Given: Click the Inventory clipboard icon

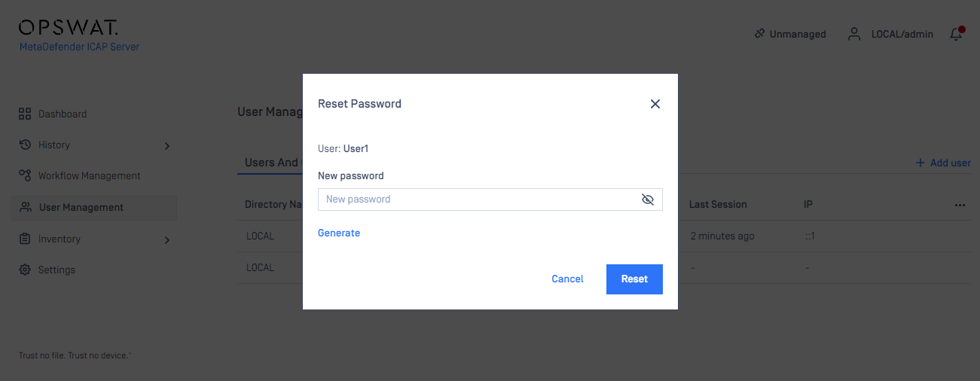Looking at the screenshot, I should pos(24,239).
